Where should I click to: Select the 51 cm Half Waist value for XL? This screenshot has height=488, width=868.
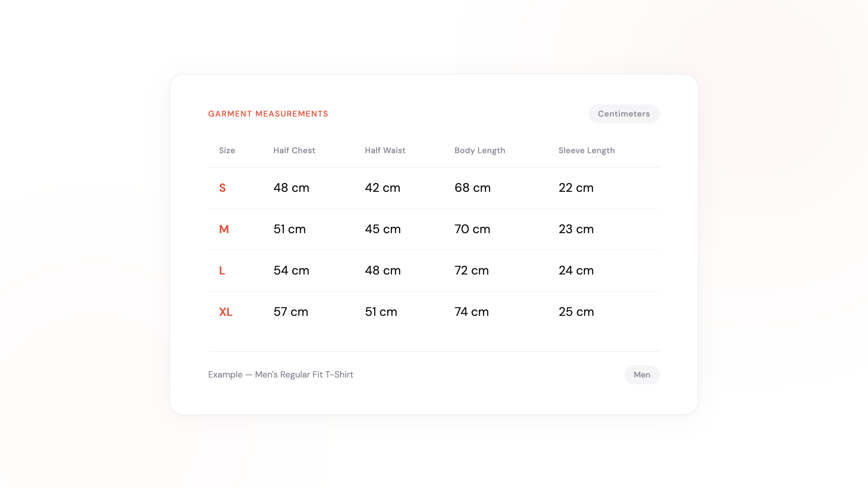coord(381,312)
